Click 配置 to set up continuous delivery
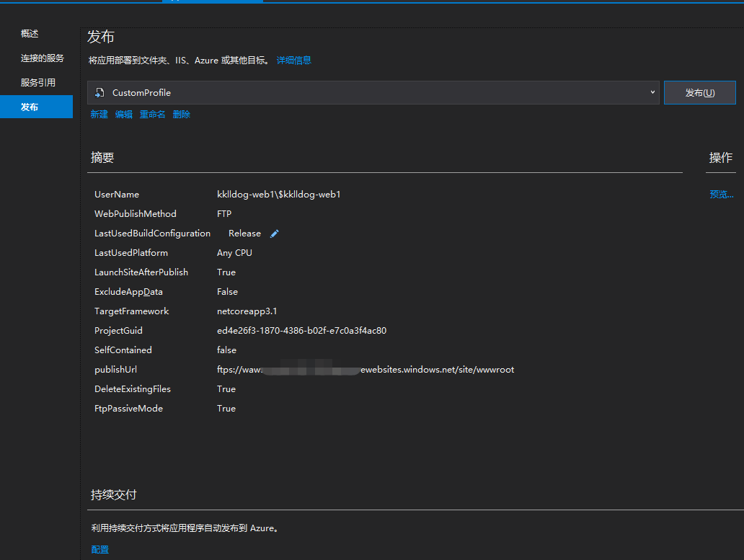 click(99, 549)
